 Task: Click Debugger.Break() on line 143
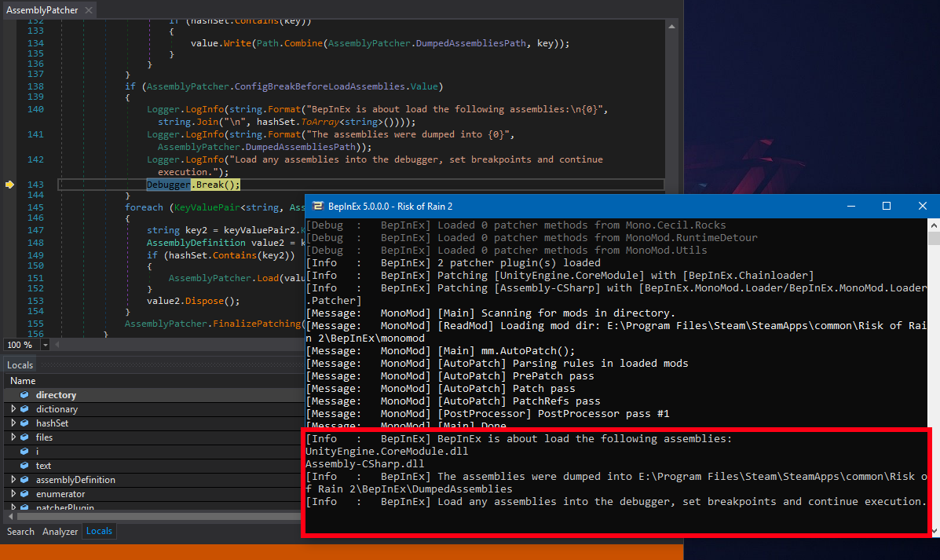tap(193, 185)
